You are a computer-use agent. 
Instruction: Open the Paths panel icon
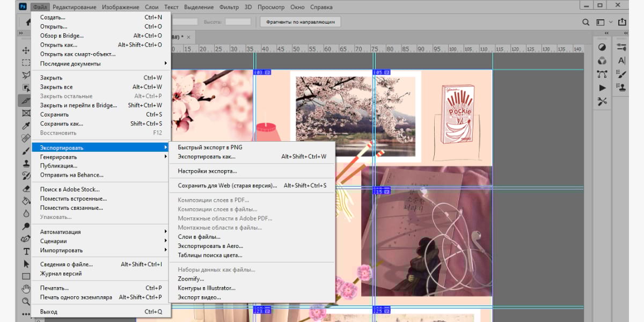(602, 75)
